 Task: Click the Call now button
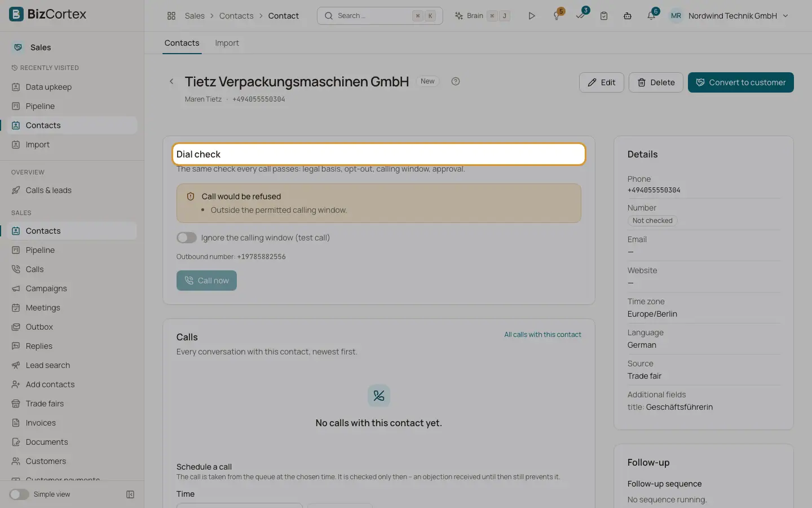[x=206, y=281]
